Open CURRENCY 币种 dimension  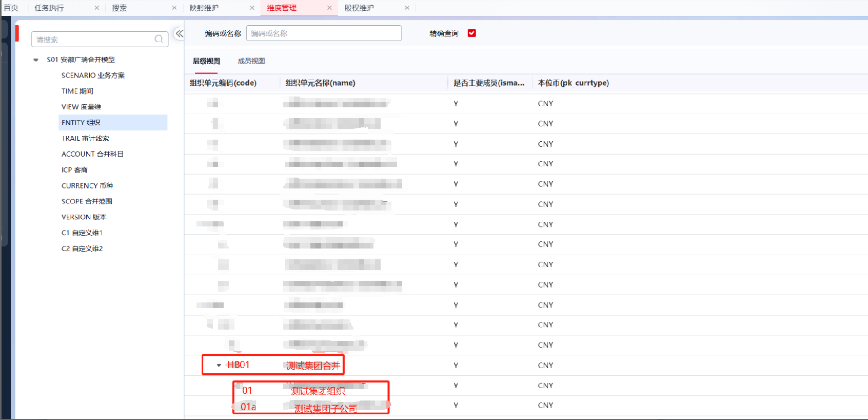tap(87, 186)
